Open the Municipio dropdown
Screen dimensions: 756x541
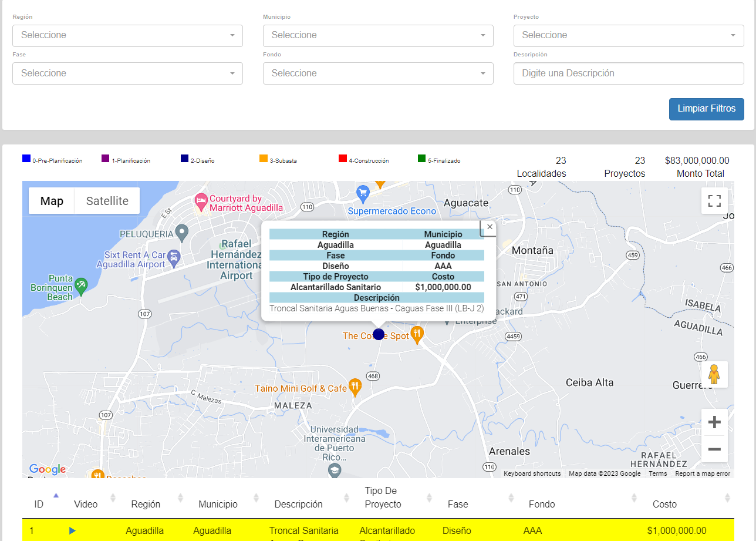(x=378, y=36)
